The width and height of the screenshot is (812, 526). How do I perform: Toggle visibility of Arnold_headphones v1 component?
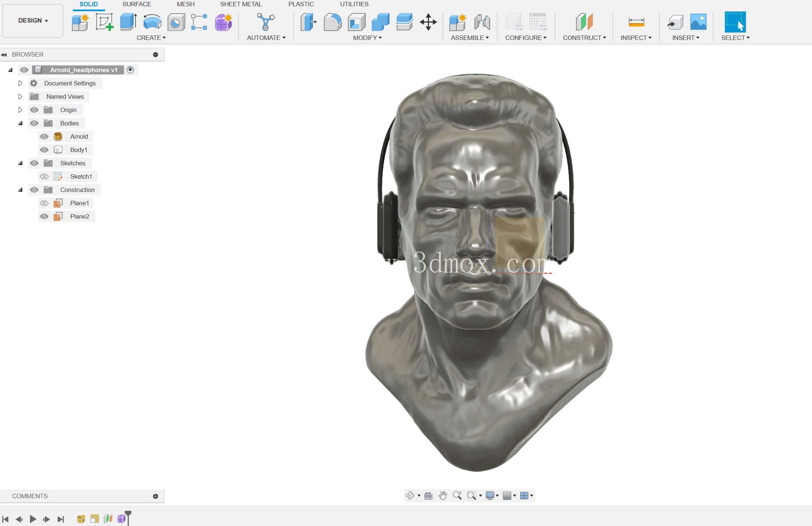24,70
